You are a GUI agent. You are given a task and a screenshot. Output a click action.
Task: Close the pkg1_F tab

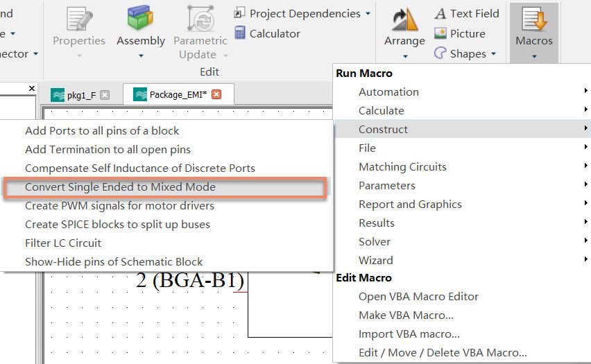click(105, 95)
